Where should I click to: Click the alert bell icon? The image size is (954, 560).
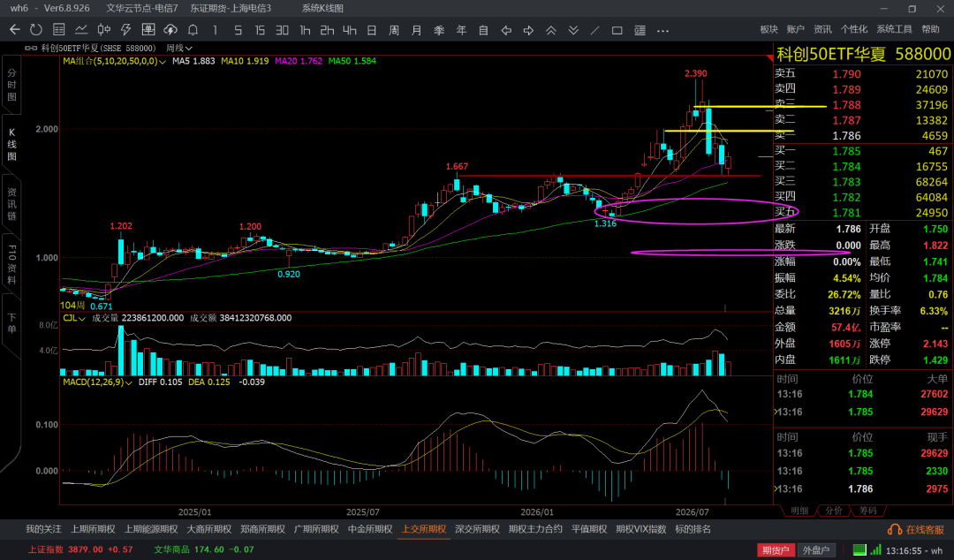[x=193, y=30]
